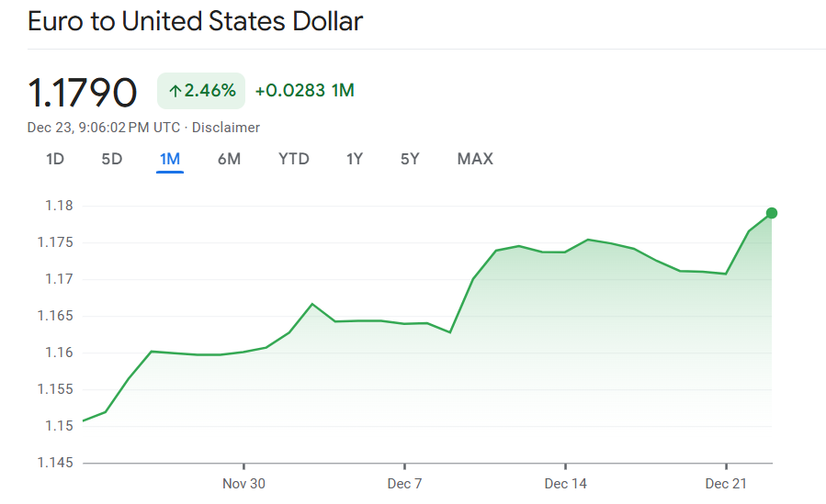Viewport: 826px width, 504px height.
Task: Click the Nov 30 date axis label
Action: point(243,484)
